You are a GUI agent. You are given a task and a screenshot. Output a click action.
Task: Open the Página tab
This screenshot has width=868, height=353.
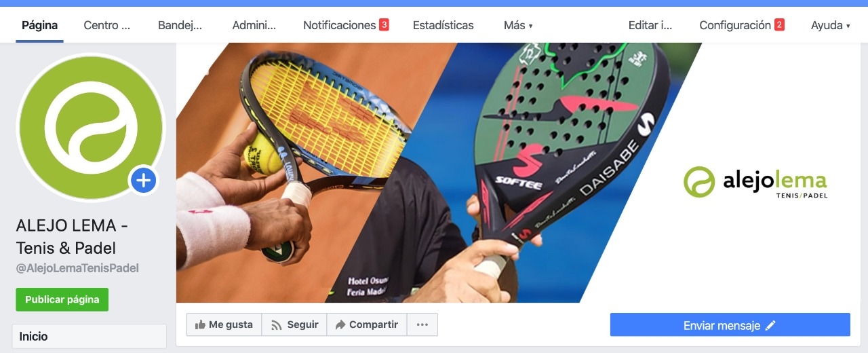39,25
